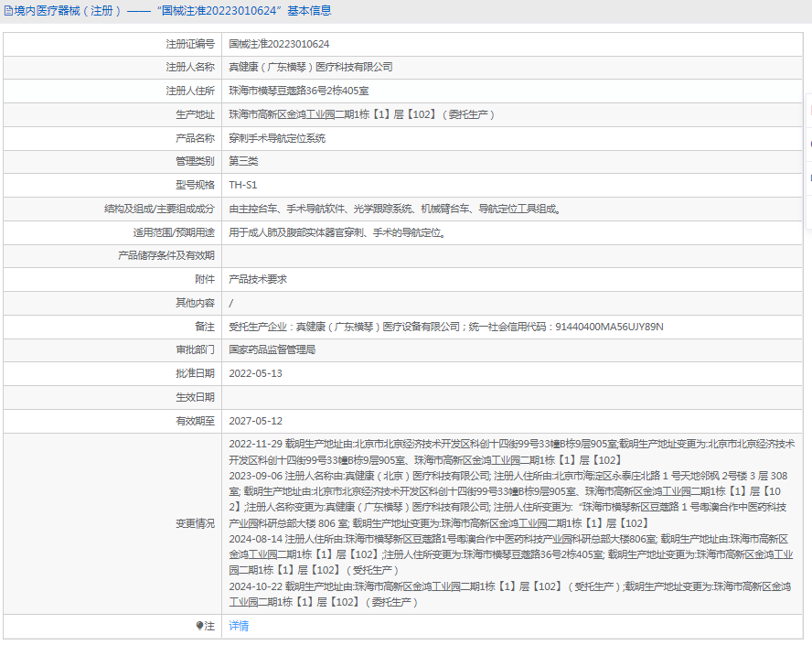Click the 第三类 category value
Viewport: 812px width, 645px height.
243,161
